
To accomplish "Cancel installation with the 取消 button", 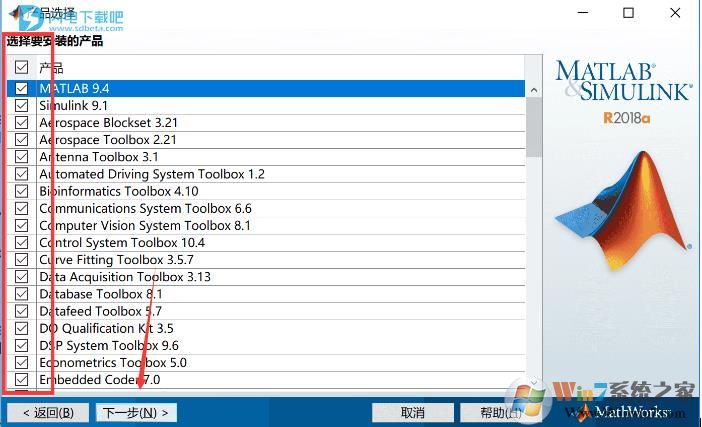I will (412, 412).
